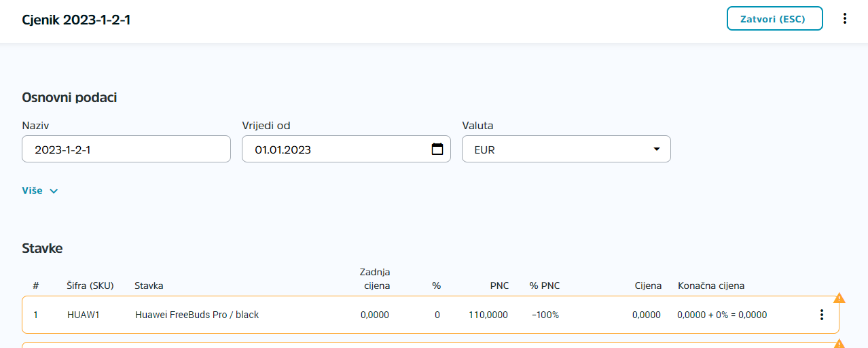Click the Šifra (SKU) column header
868x348 pixels.
pyautogui.click(x=90, y=285)
